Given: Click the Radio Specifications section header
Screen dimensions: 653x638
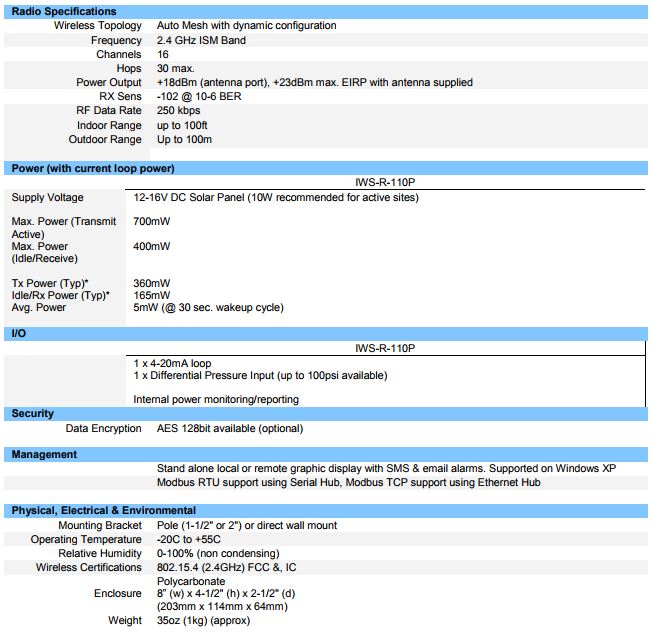Looking at the screenshot, I should [x=65, y=10].
